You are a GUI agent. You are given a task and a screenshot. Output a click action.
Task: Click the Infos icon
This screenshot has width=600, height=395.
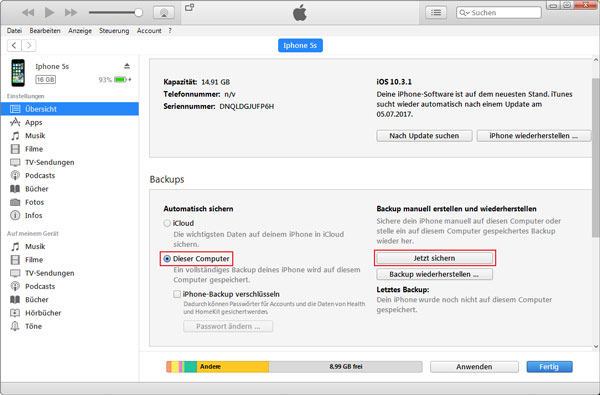(15, 215)
